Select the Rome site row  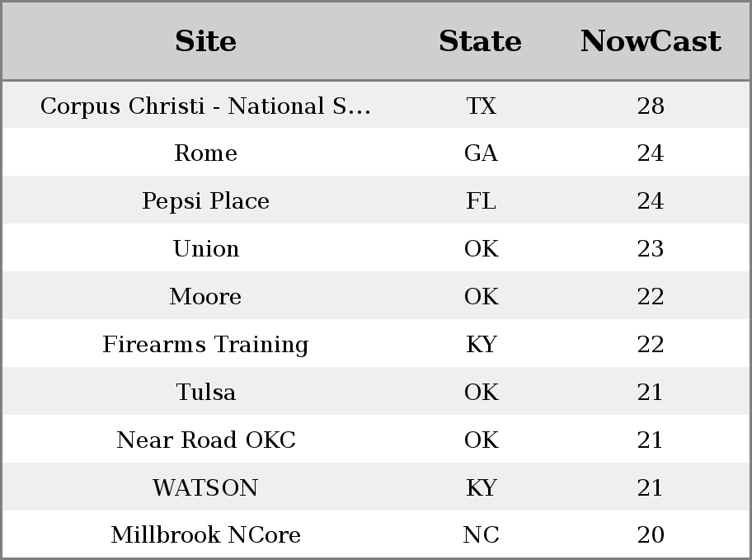(376, 152)
